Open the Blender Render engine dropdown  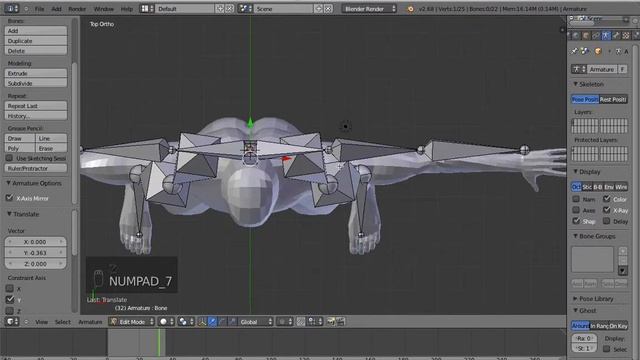(369, 9)
